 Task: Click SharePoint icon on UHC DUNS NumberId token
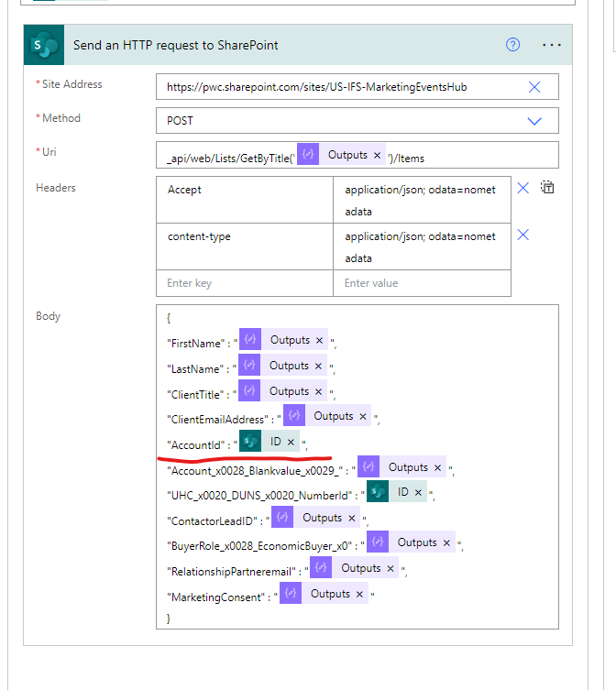(378, 491)
